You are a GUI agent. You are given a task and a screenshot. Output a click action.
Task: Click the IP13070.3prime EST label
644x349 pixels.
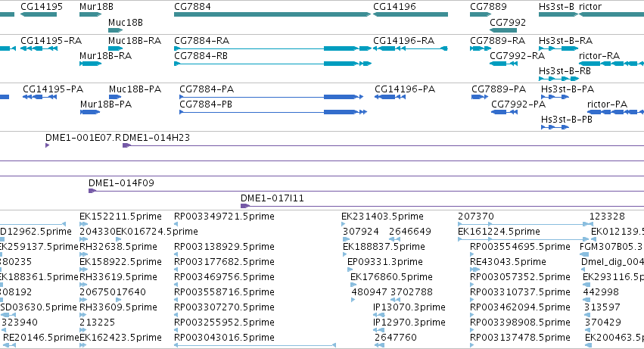pos(409,307)
